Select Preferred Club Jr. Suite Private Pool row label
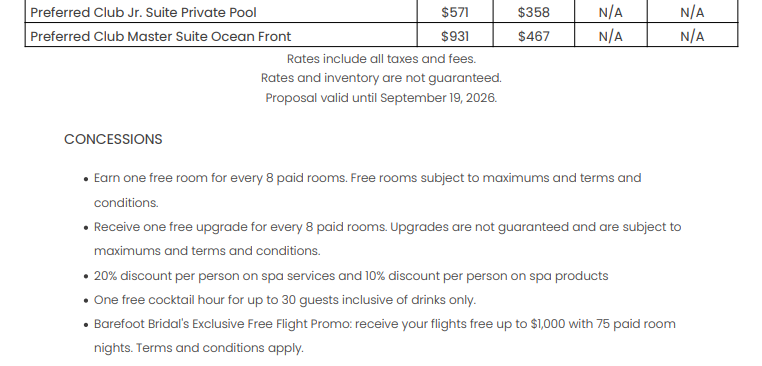The width and height of the screenshot is (762, 366). 143,13
